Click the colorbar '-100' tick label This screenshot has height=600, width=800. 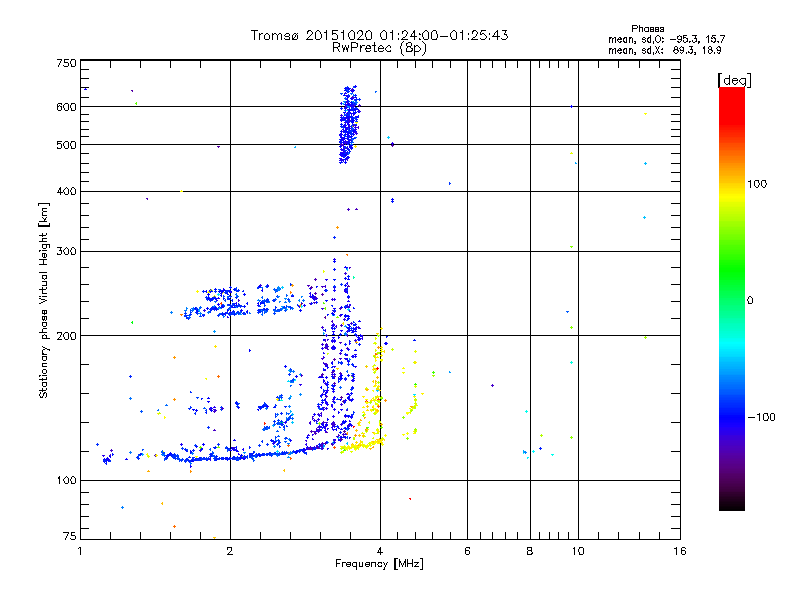pyautogui.click(x=761, y=417)
